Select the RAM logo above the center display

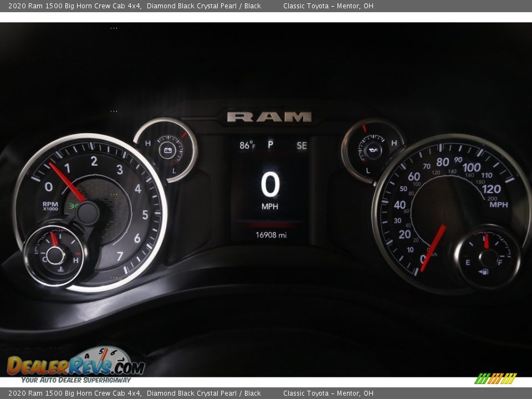(270, 116)
